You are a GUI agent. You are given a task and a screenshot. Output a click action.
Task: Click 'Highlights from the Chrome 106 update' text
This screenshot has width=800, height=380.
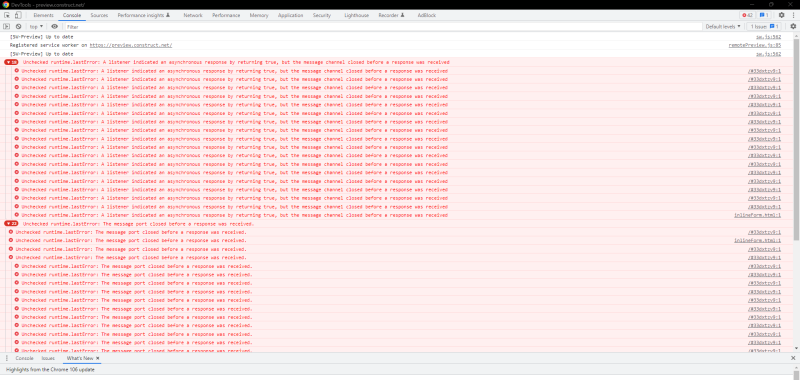click(50, 369)
